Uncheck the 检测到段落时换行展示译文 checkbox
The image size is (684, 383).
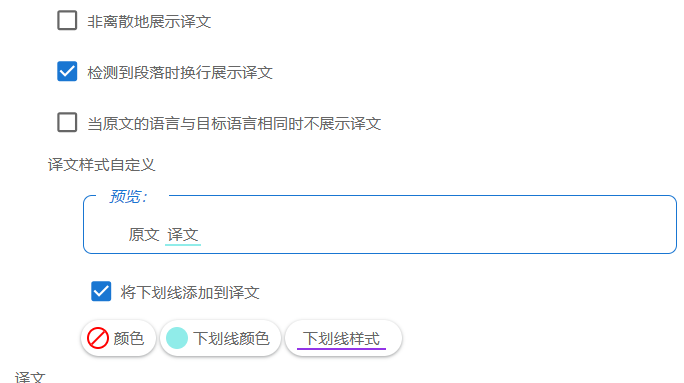(x=67, y=72)
